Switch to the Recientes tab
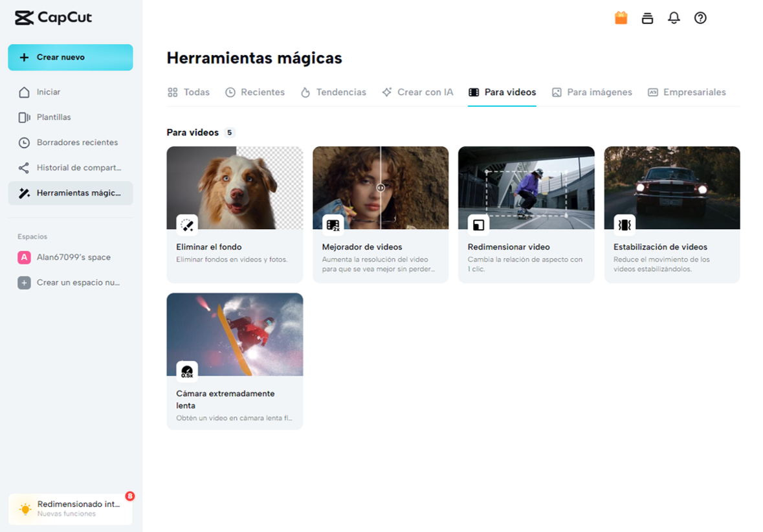Image resolution: width=763 pixels, height=532 pixels. click(255, 93)
